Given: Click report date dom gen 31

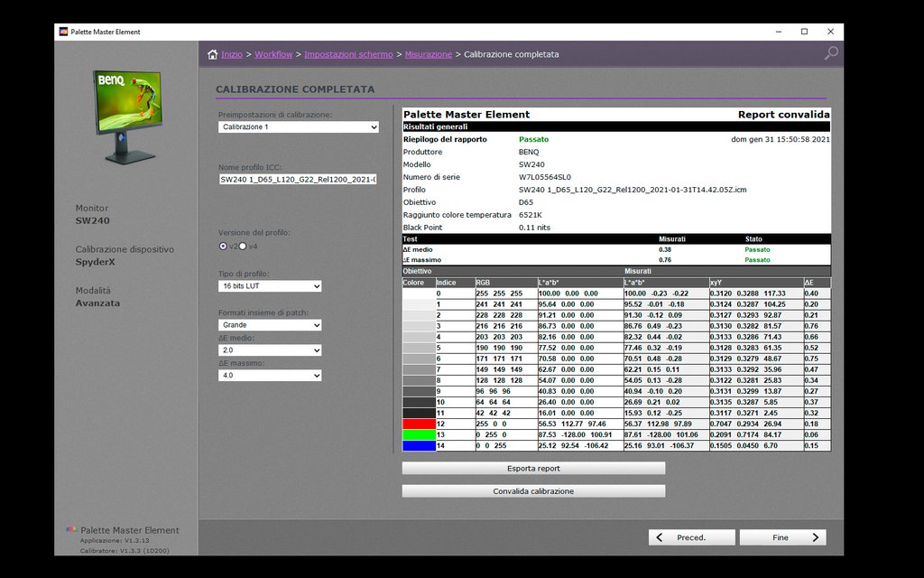Looking at the screenshot, I should click(781, 139).
